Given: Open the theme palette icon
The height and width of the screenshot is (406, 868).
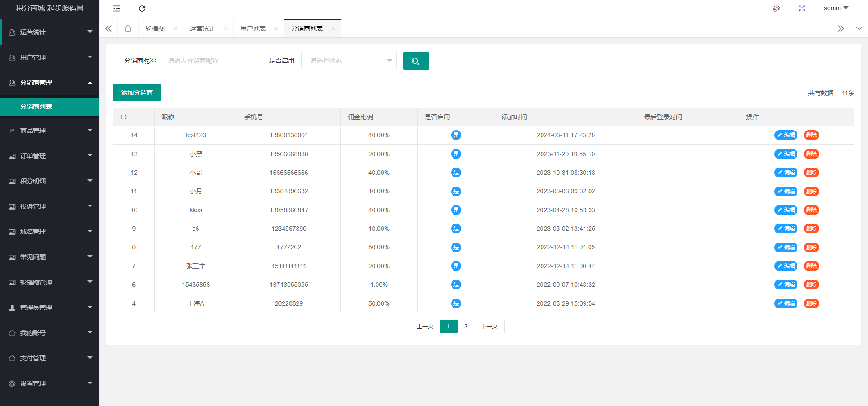Looking at the screenshot, I should tap(777, 9).
